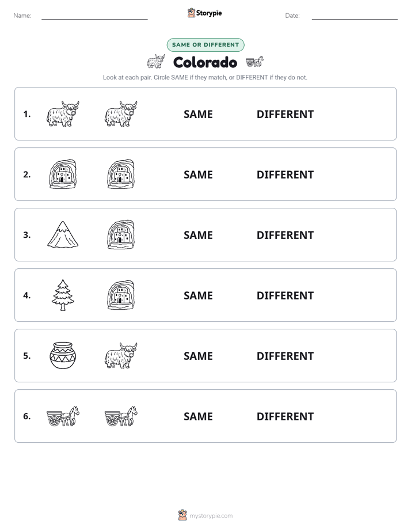Choose DIFFERENT for row 5
This screenshot has height=532, width=411.
(x=285, y=356)
